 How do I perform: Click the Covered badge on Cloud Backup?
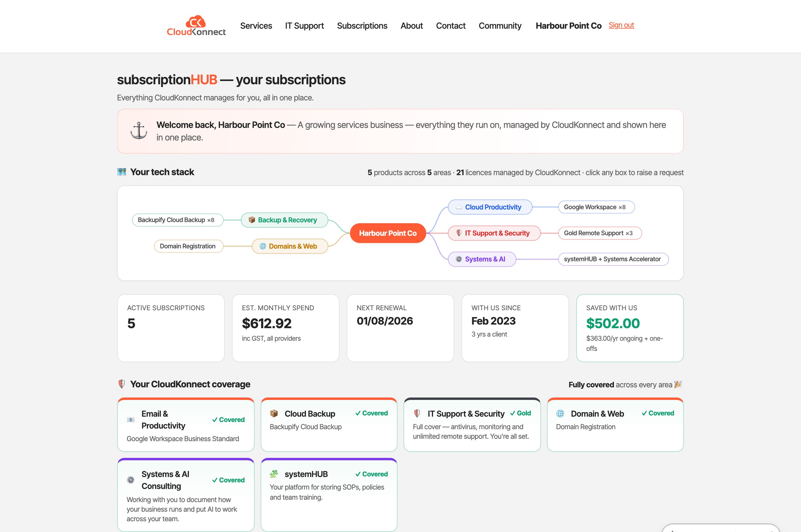(x=372, y=413)
